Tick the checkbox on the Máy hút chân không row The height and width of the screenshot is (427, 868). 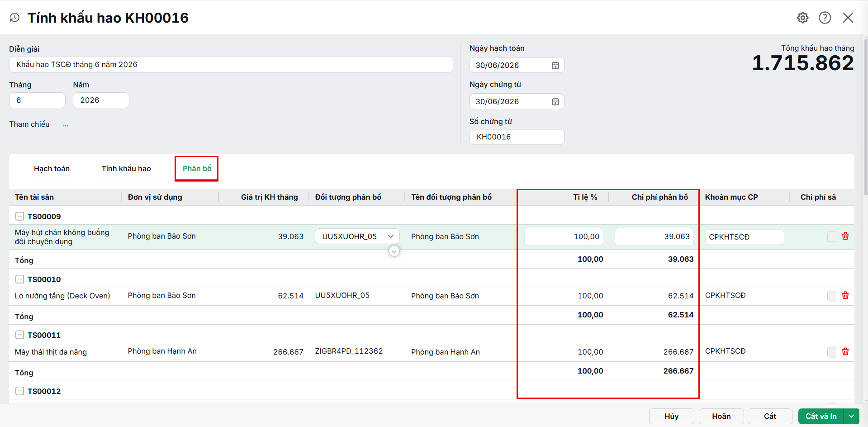[832, 237]
